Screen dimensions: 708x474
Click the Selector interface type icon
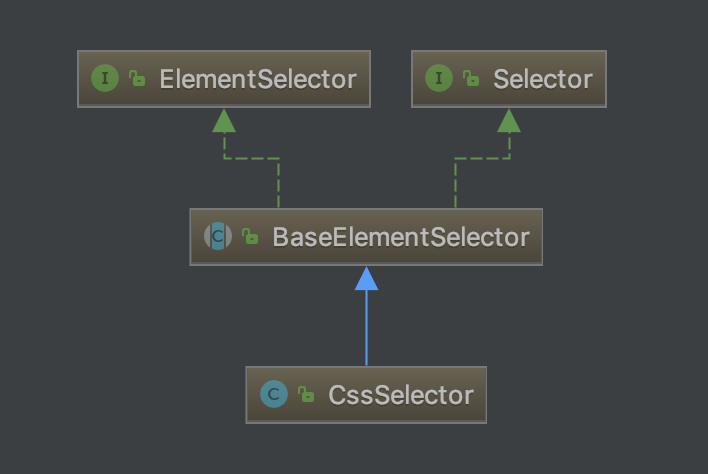pos(439,79)
